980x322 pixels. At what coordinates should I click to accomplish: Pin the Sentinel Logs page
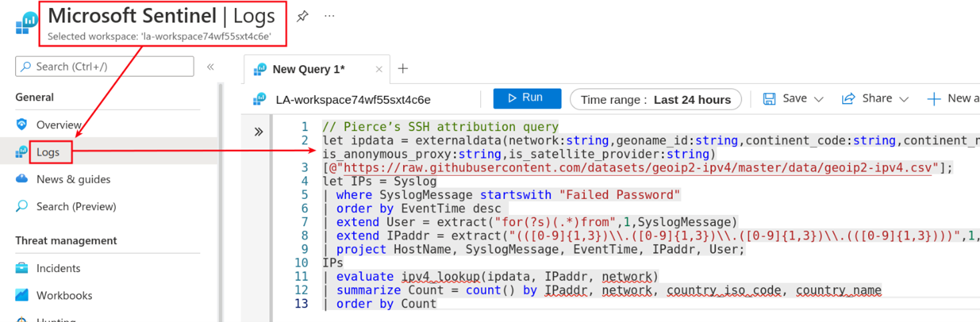pos(302,16)
